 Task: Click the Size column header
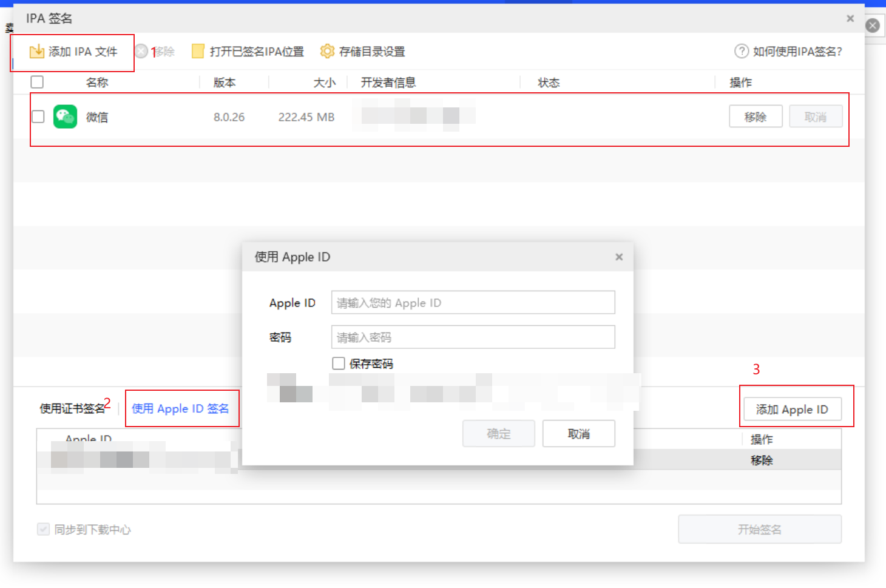coord(325,83)
